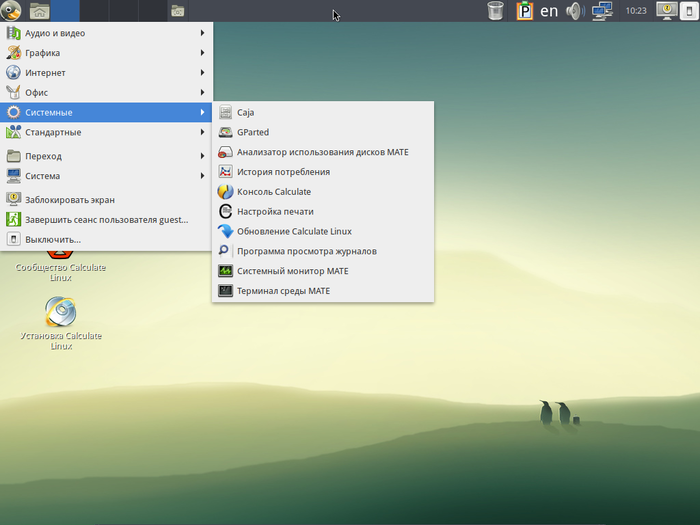Expand arrow next to Переход
This screenshot has width=700, height=525.
pos(202,156)
